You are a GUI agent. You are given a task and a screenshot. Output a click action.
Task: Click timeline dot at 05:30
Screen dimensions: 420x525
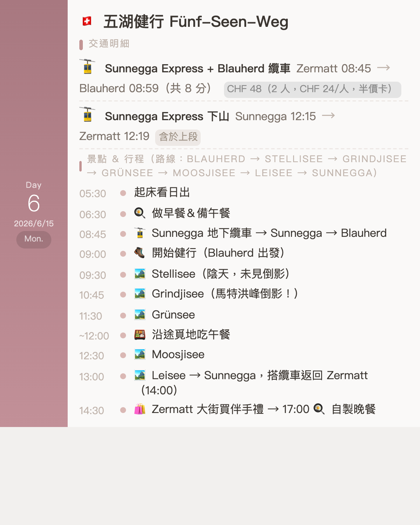point(123,193)
